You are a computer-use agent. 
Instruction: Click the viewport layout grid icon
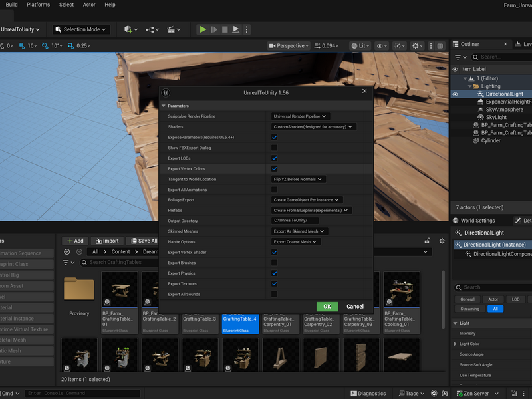(x=440, y=45)
